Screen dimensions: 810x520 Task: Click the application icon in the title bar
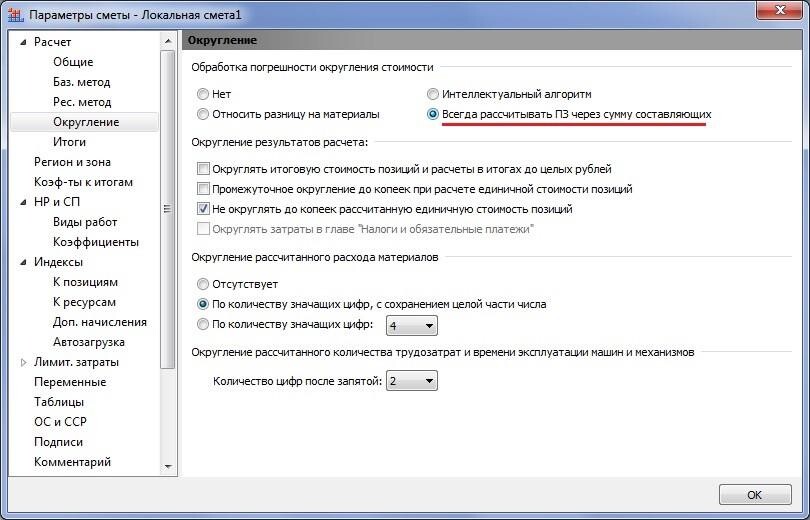[x=15, y=14]
